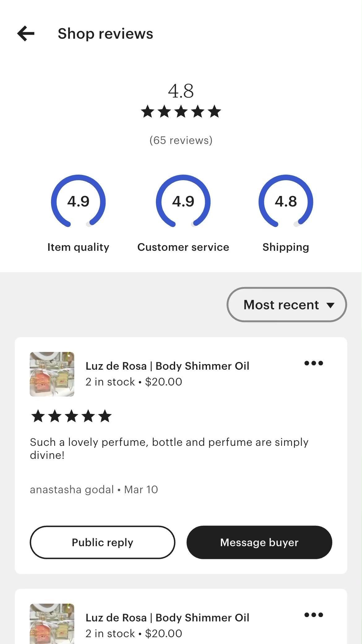Click the Public reply button
This screenshot has height=644, width=362.
pyautogui.click(x=102, y=542)
